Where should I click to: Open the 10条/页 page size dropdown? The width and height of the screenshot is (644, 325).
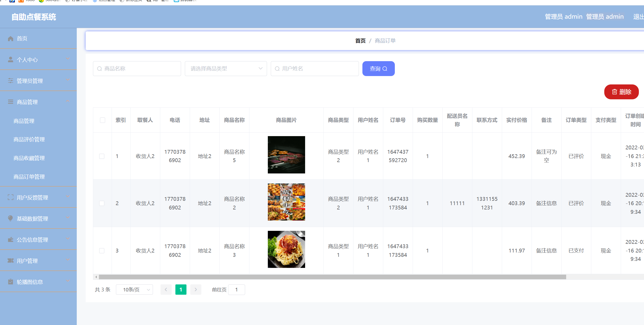point(134,290)
